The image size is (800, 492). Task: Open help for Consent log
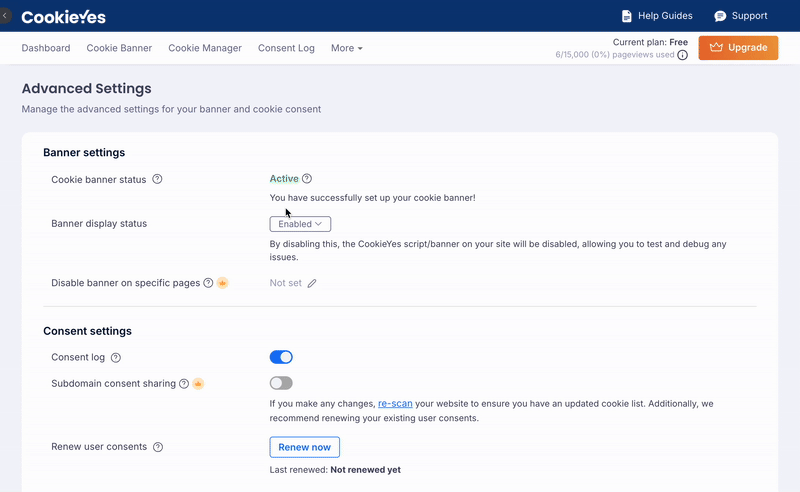[116, 358]
